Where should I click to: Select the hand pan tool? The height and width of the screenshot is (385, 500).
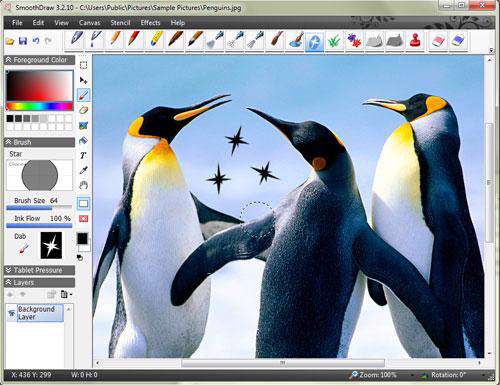pos(83,185)
